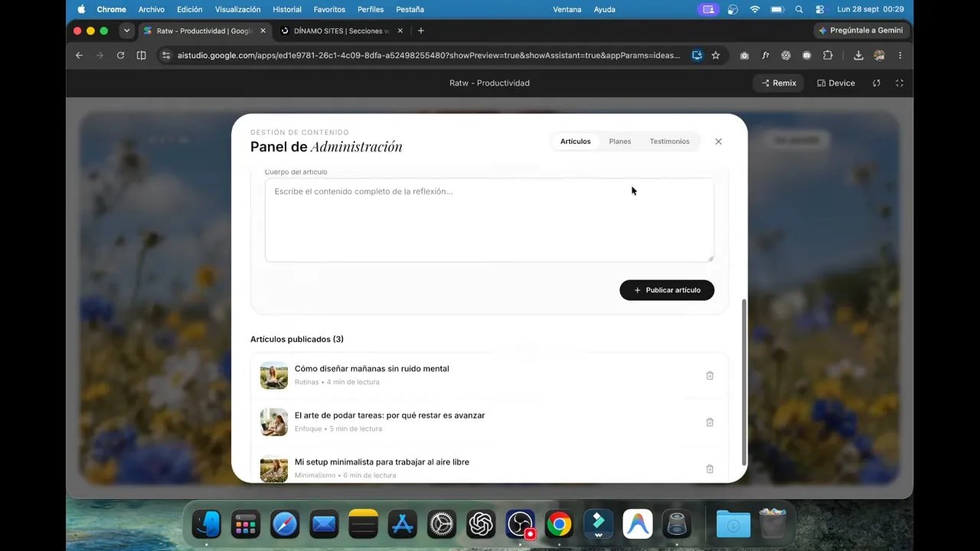This screenshot has height=551, width=980.
Task: Switch to the Planes tab
Action: click(620, 142)
